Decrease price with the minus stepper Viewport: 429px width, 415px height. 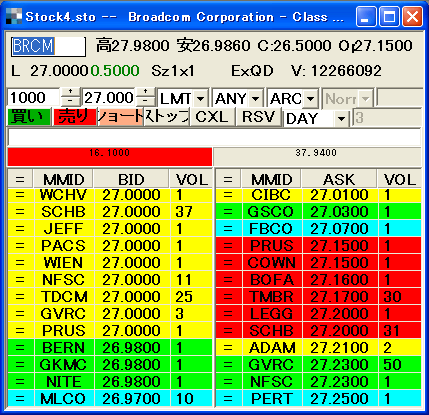pyautogui.click(x=145, y=102)
